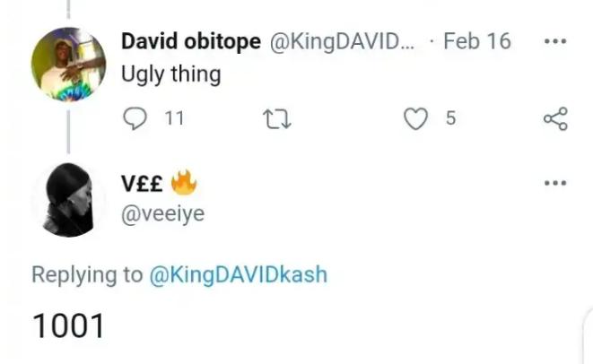Open more options on V££'s tweet
Screen dimensions: 593x364
(x=556, y=184)
